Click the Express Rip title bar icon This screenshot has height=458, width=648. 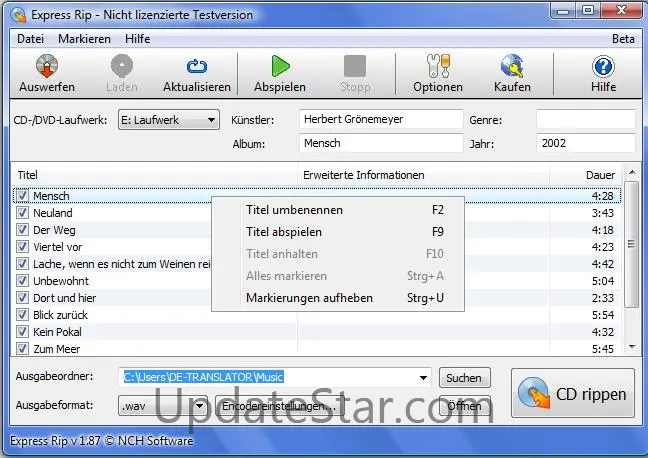(18, 15)
